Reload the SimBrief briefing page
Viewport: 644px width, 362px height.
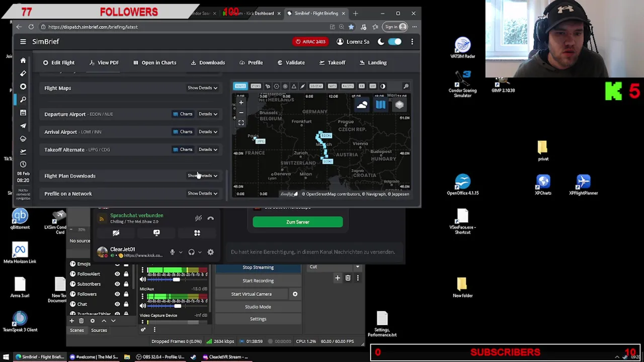click(x=31, y=27)
